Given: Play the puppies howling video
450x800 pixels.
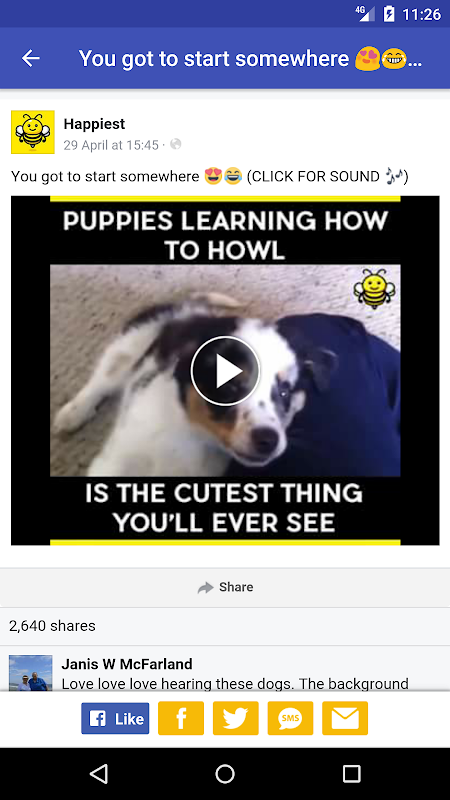Looking at the screenshot, I should 225,371.
